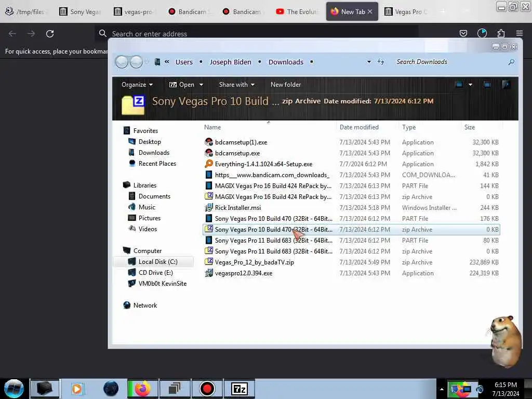
Task: Open the Firefox hamburger menu
Action: (520, 33)
